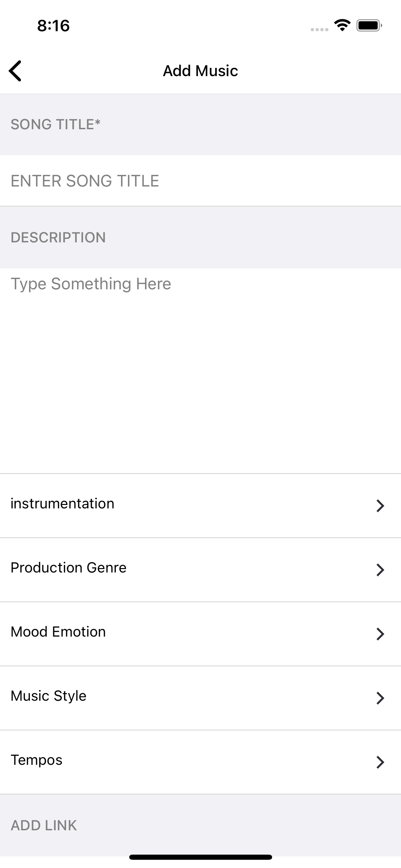Click the 8:16 clock in status bar
This screenshot has width=401, height=868.
tap(53, 26)
